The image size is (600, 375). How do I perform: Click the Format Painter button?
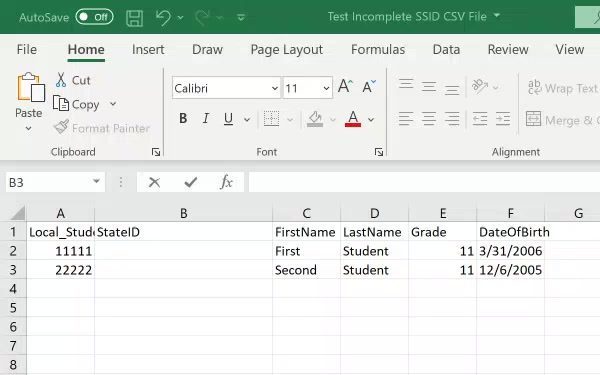click(x=102, y=128)
